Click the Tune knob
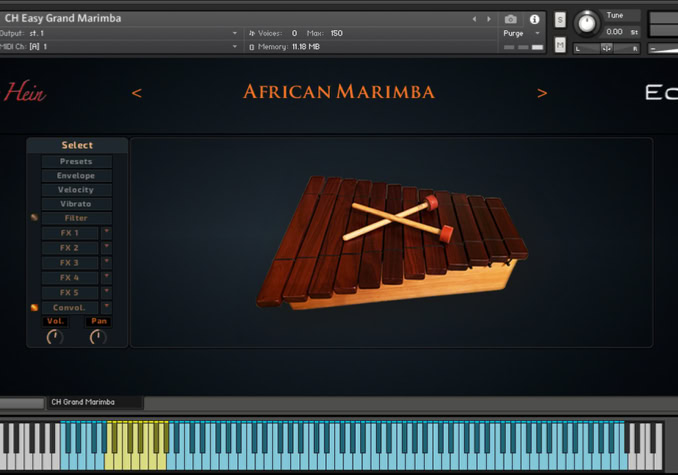 tap(586, 22)
